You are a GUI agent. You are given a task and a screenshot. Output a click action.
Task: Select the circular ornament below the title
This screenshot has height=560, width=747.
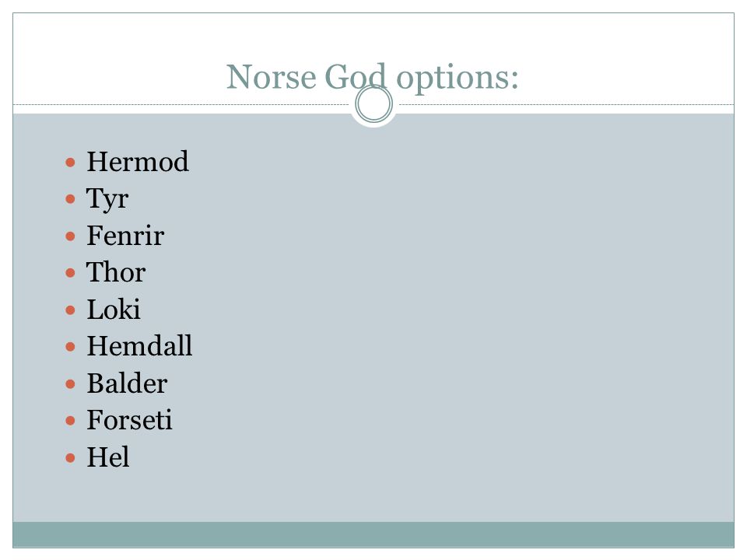(374, 104)
